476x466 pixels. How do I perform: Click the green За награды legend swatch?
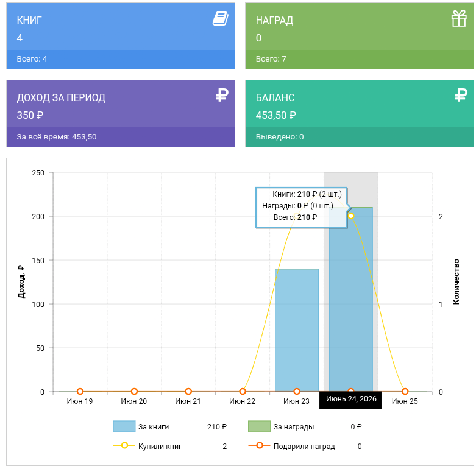pyautogui.click(x=259, y=426)
